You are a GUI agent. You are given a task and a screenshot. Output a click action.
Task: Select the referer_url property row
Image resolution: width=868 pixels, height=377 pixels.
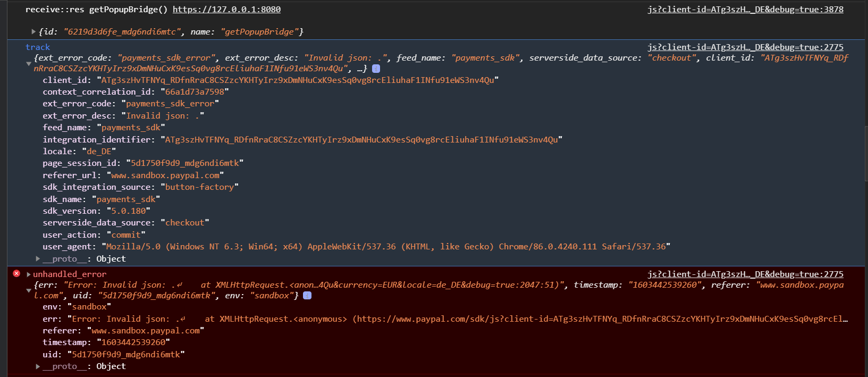point(133,175)
